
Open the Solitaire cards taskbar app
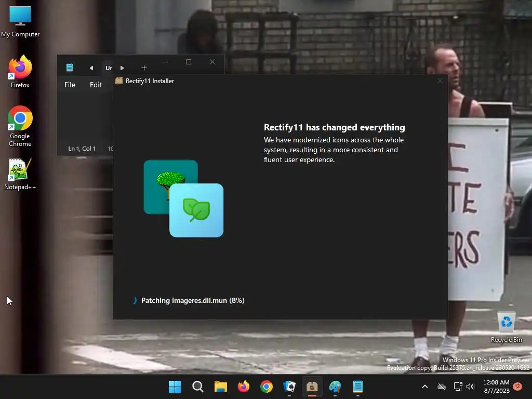coord(289,387)
